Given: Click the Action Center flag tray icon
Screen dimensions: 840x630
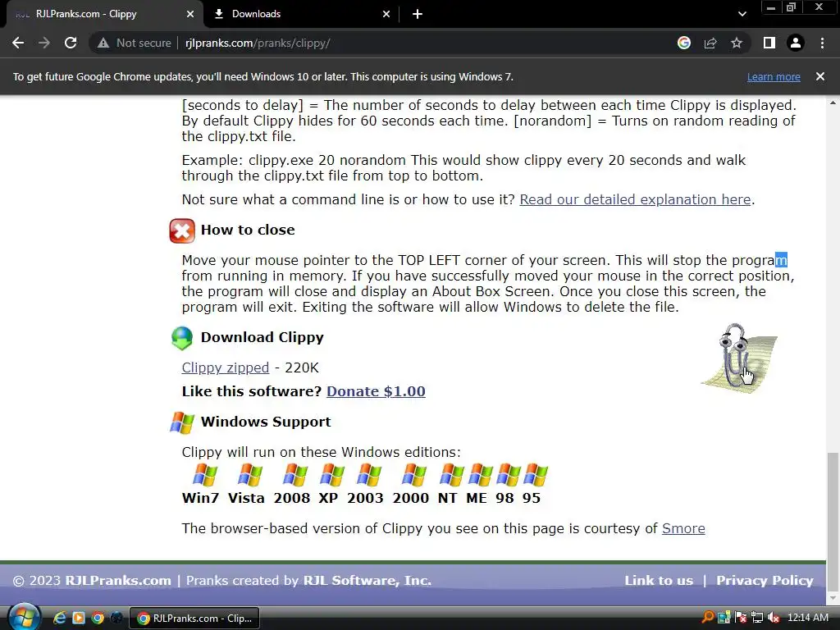Looking at the screenshot, I should click(741, 618).
